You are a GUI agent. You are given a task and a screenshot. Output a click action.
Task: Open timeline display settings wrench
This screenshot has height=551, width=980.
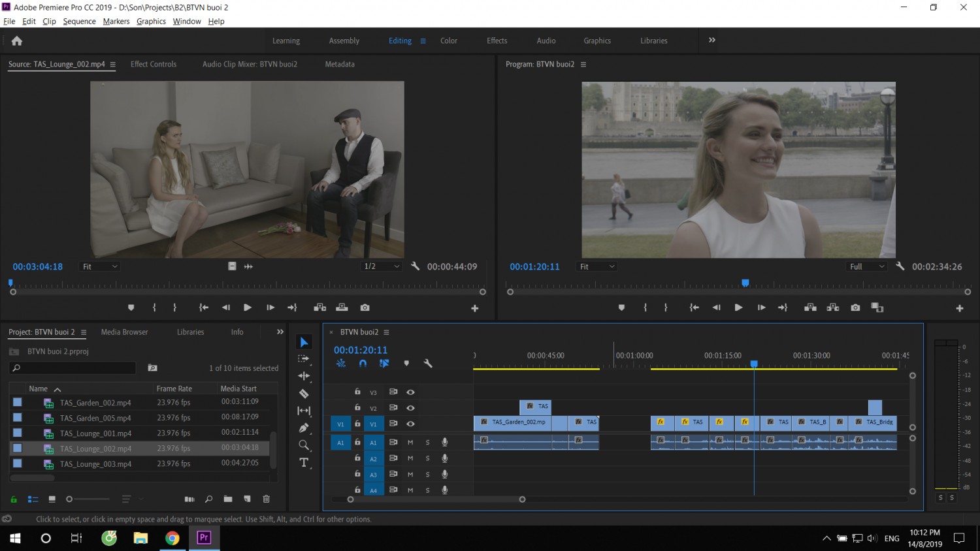(428, 364)
